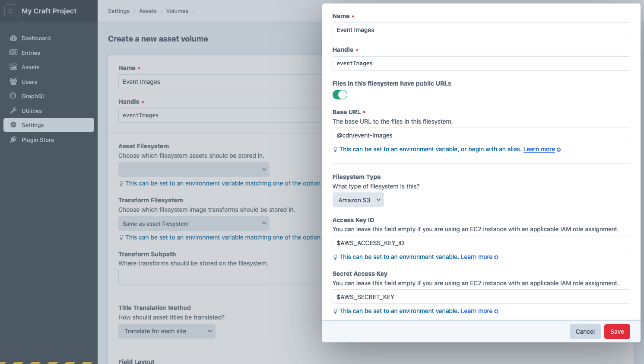Open the Transform Filesystem combo box

coord(194,223)
